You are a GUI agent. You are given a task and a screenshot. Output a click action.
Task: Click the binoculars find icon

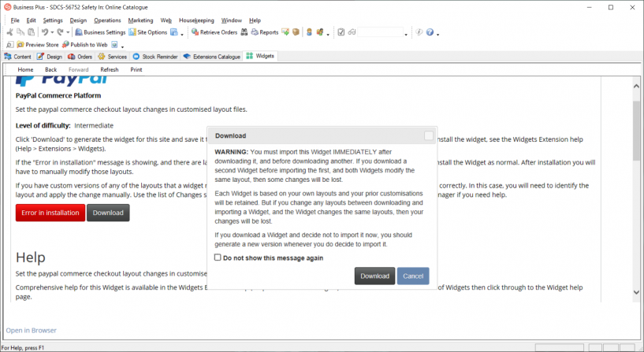coord(244,32)
